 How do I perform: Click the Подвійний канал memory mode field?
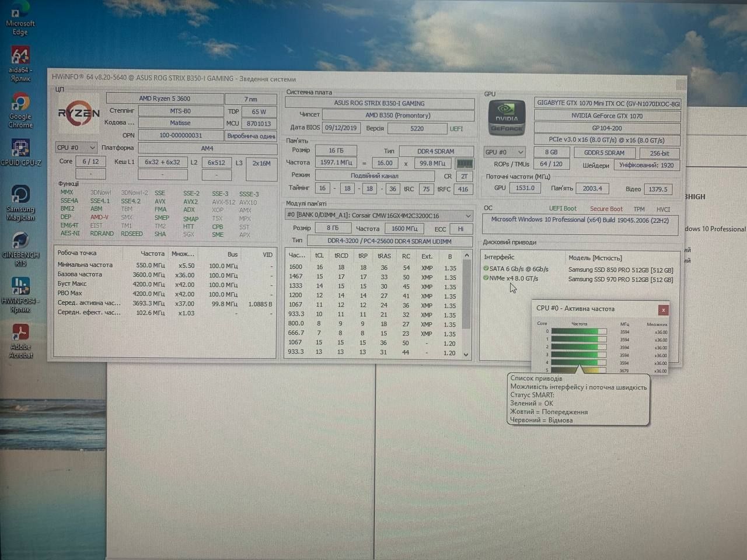tap(375, 176)
